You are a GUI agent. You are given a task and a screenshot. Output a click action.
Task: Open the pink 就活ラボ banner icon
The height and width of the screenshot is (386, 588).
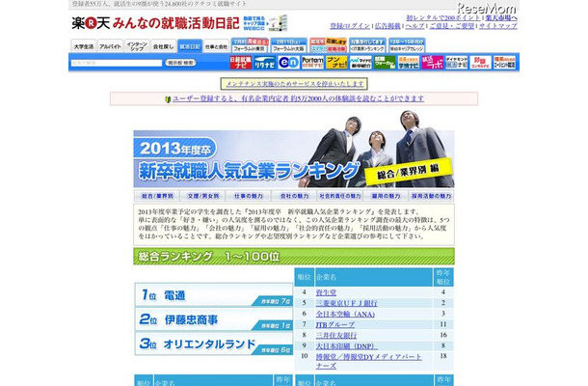pyautogui.click(x=433, y=63)
